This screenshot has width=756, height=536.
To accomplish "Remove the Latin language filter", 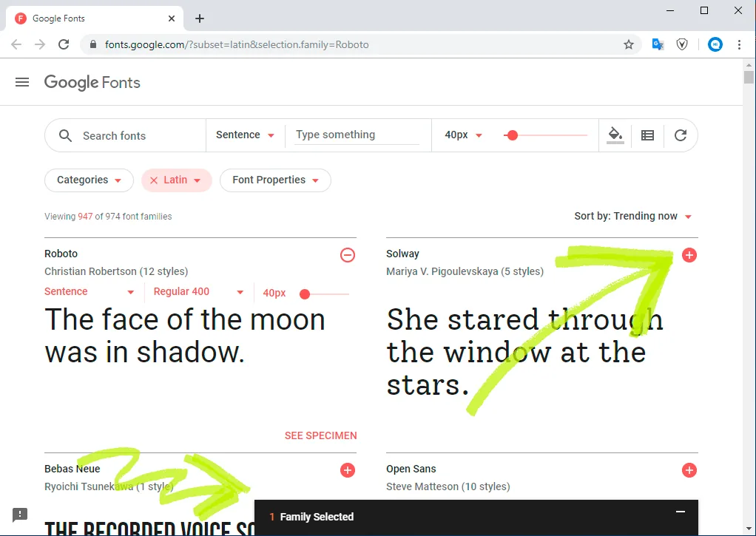I will click(x=154, y=180).
